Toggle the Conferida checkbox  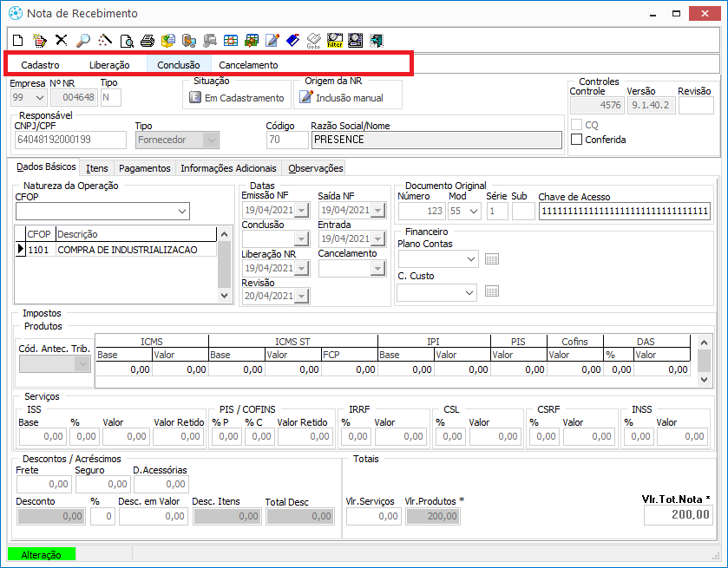point(576,140)
